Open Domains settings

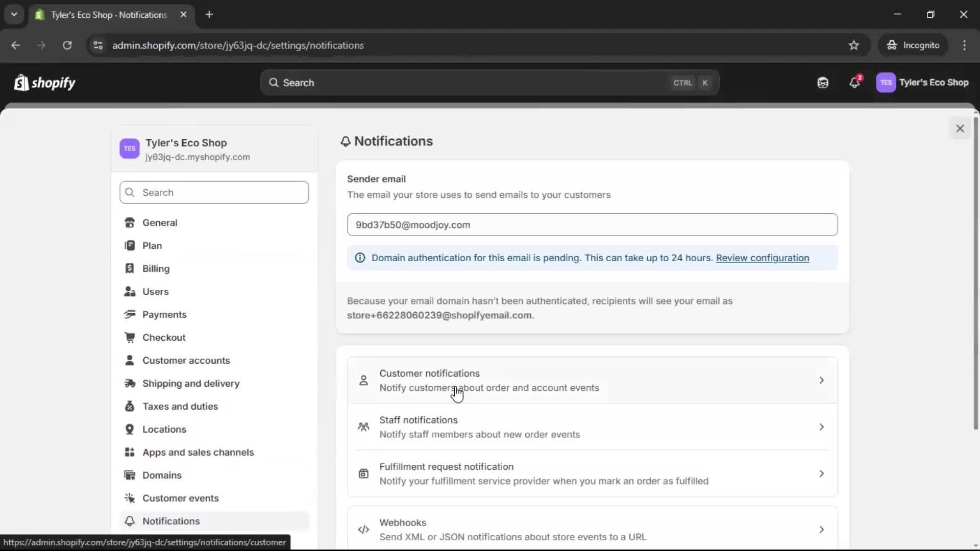tap(161, 475)
